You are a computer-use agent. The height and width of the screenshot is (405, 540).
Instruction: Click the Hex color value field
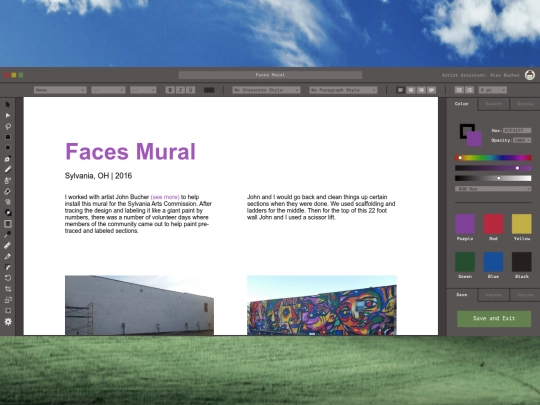[x=517, y=131]
